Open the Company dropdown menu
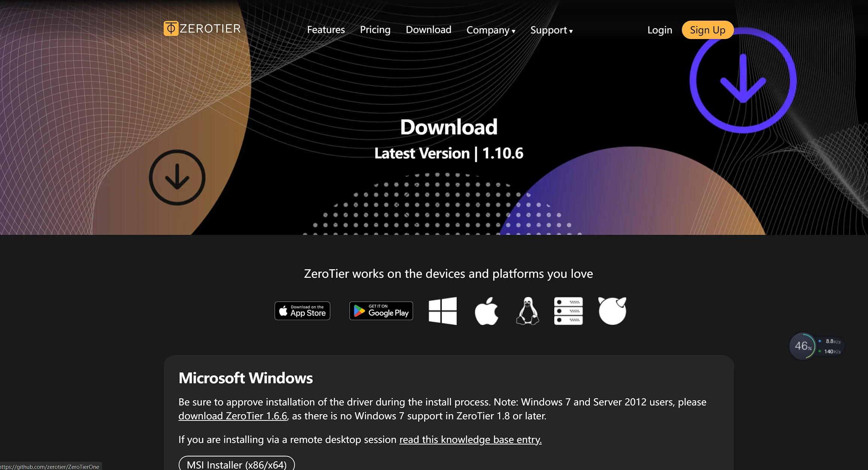This screenshot has height=470, width=868. [490, 30]
